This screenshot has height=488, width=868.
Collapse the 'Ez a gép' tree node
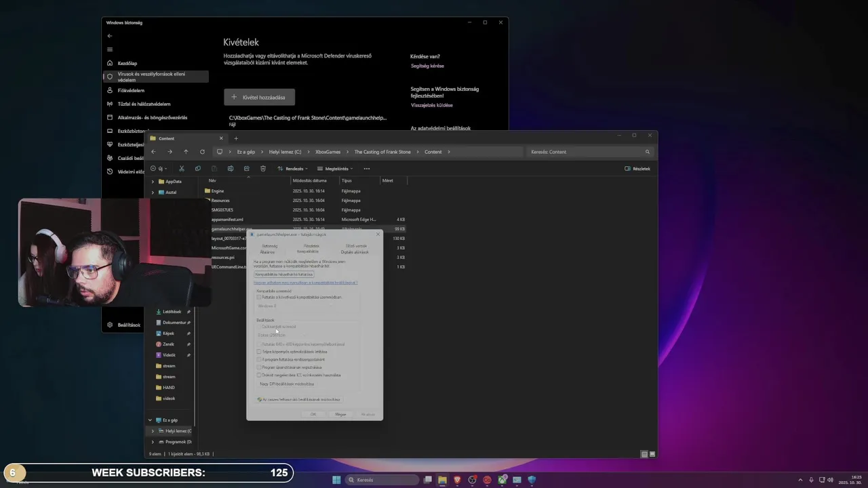point(150,420)
